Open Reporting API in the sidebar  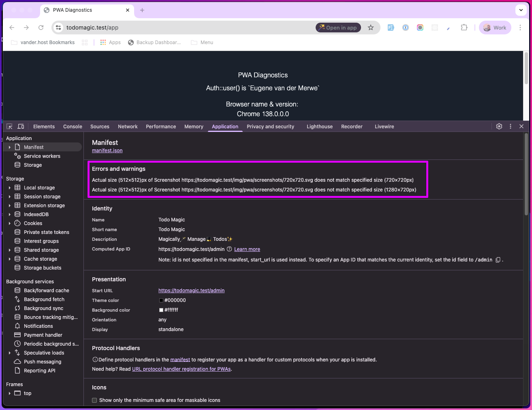[x=40, y=371]
